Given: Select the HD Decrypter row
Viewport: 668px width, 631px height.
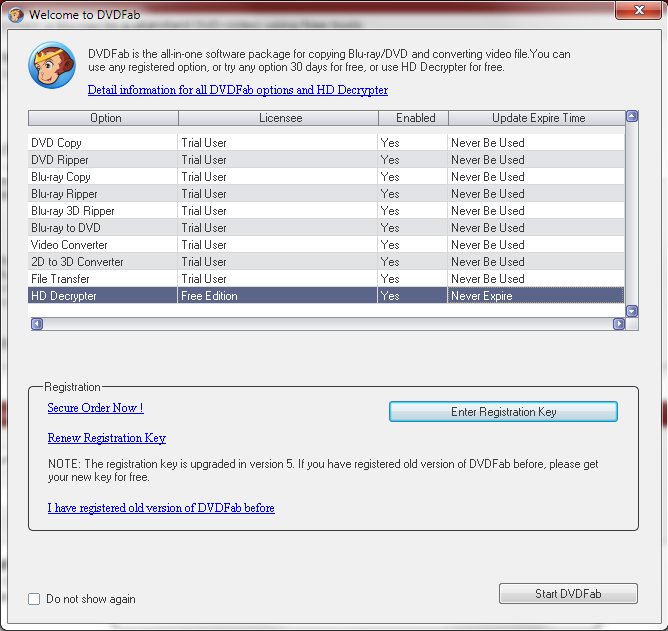Looking at the screenshot, I should 326,296.
